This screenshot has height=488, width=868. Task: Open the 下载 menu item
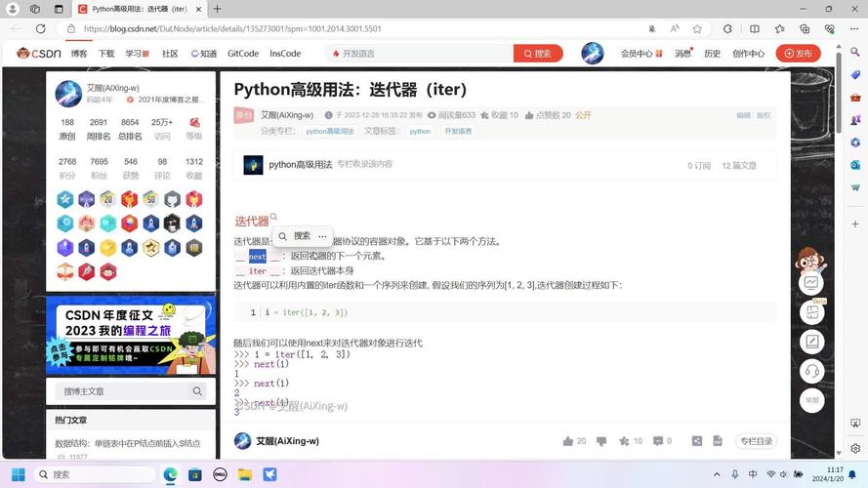[106, 53]
